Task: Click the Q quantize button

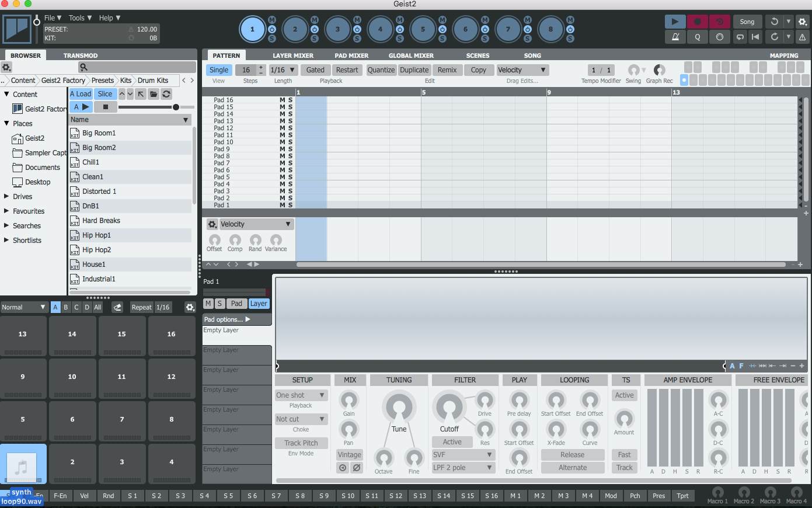Action: (x=697, y=37)
